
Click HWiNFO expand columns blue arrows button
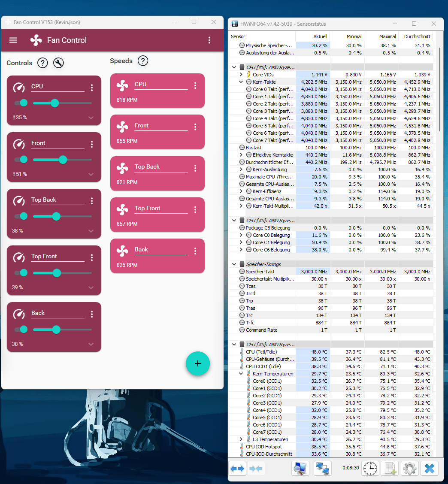237,469
